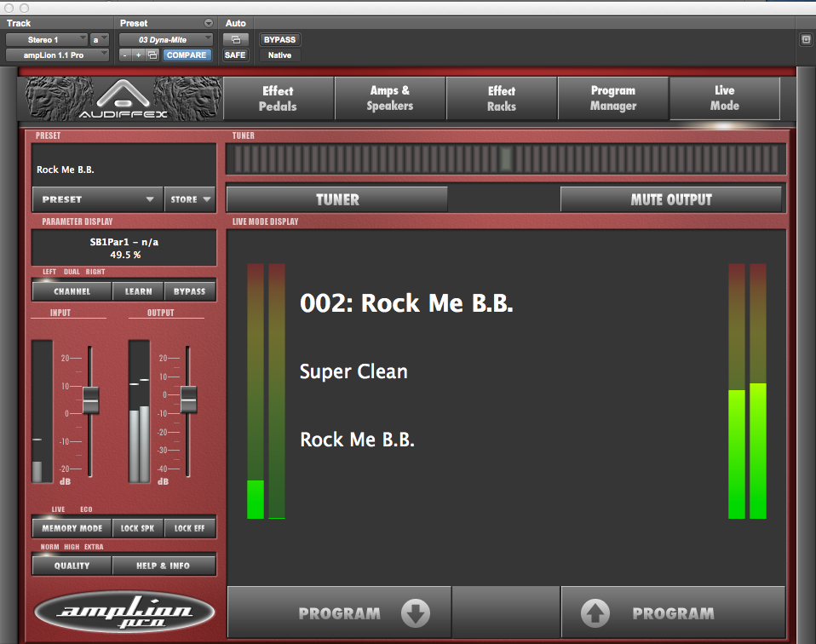Switch to the Amps & Speakers tab
The image size is (816, 644).
pyautogui.click(x=390, y=99)
